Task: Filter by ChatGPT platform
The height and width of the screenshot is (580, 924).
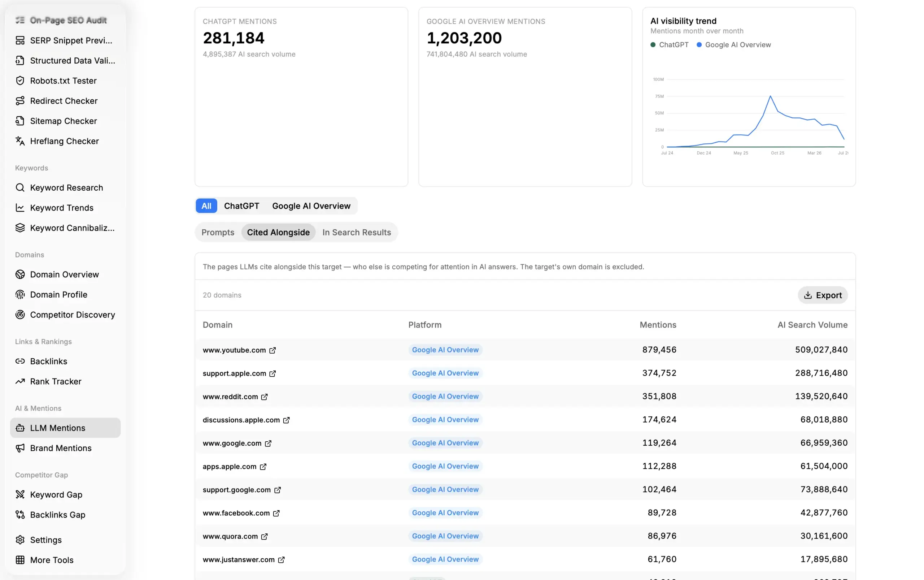Action: pyautogui.click(x=241, y=205)
